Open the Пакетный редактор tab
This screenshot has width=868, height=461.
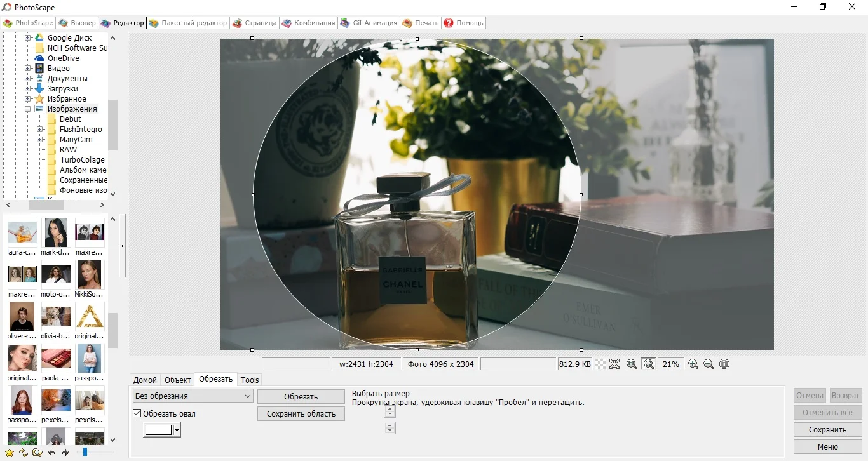click(x=187, y=23)
